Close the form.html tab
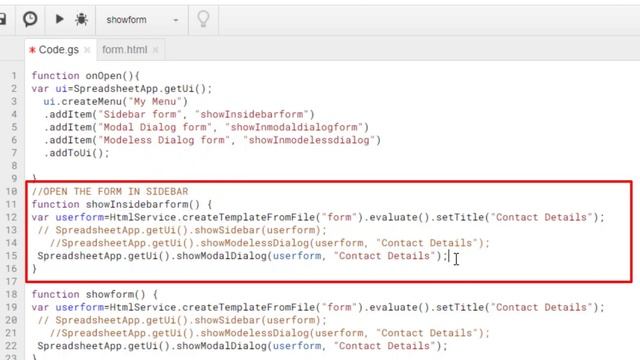The width and height of the screenshot is (640, 360). (156, 50)
